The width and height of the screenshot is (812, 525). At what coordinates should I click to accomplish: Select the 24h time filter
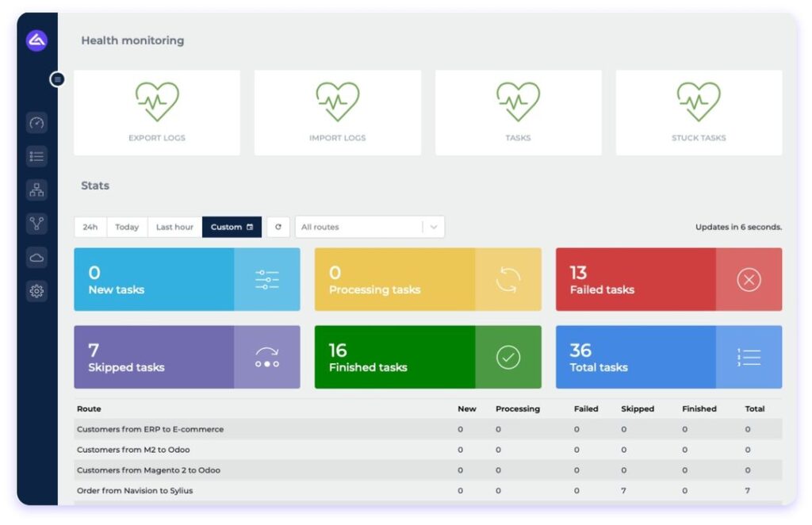[x=90, y=227]
